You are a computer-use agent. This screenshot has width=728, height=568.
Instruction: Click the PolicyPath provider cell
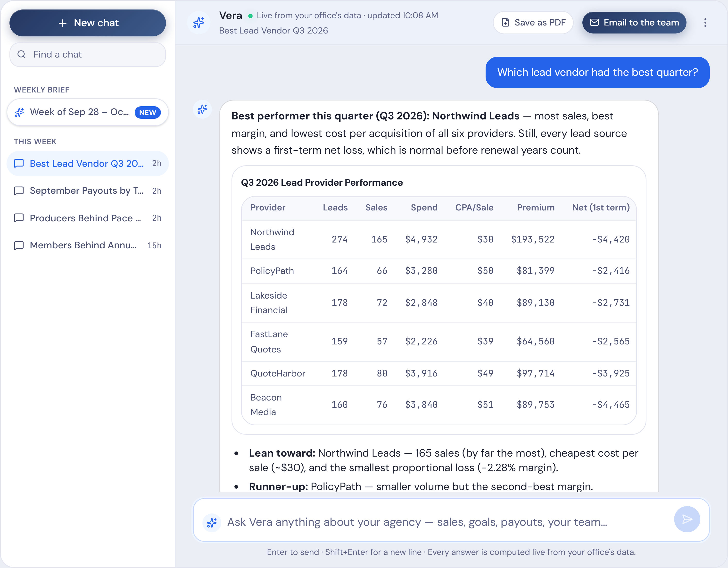tap(272, 271)
